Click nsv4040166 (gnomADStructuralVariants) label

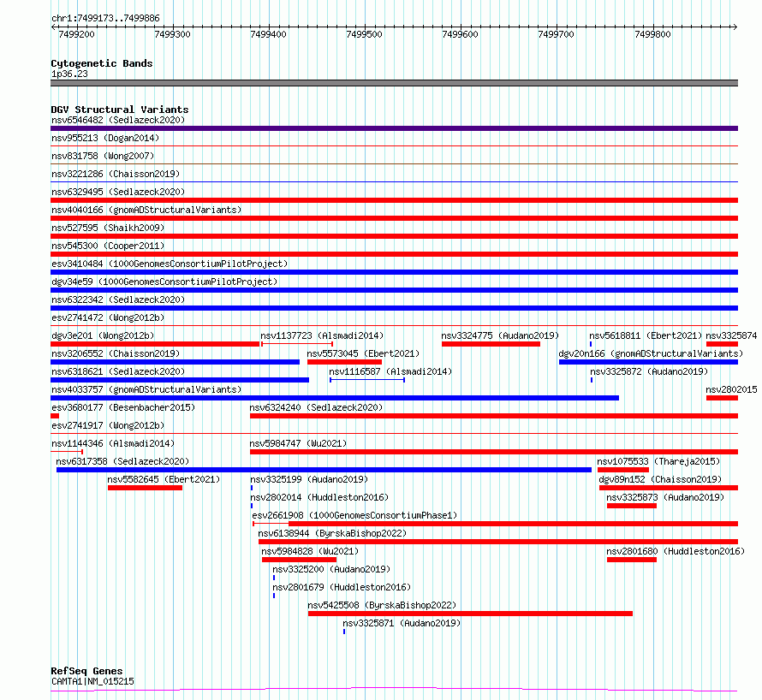(x=146, y=210)
